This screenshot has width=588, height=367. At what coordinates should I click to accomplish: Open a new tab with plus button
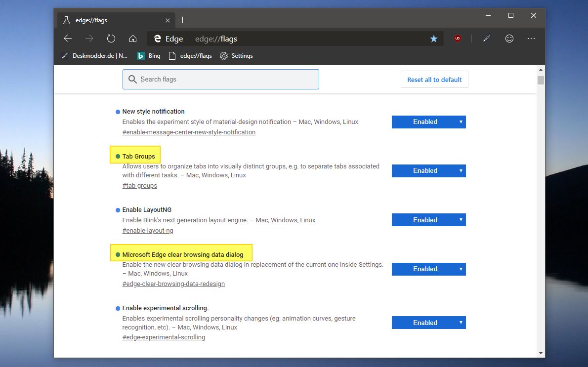(183, 20)
